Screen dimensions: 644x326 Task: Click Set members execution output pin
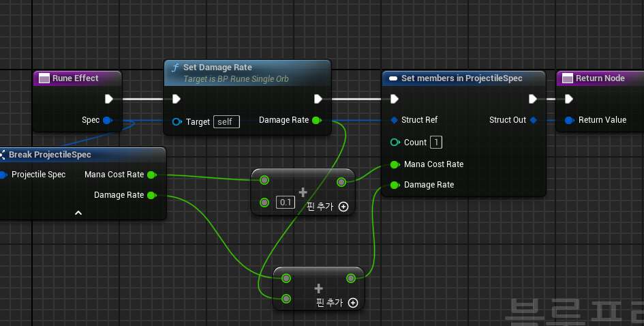[x=533, y=99]
